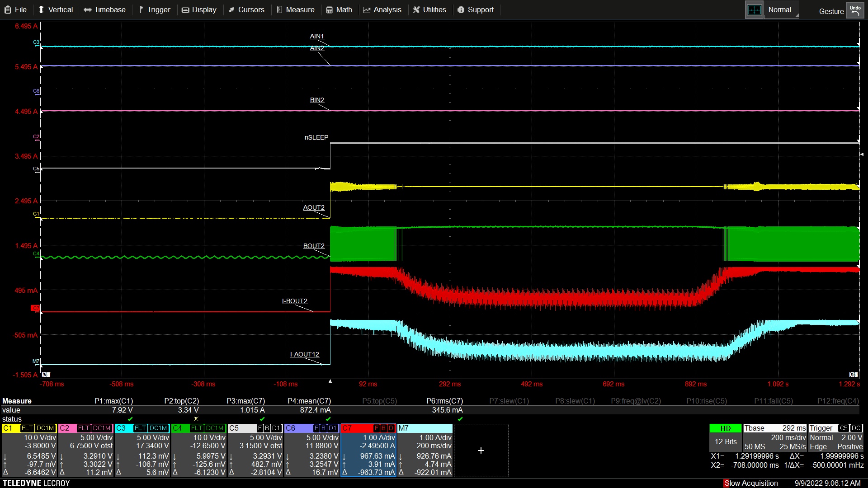Add new trace with plus box

coord(481,450)
